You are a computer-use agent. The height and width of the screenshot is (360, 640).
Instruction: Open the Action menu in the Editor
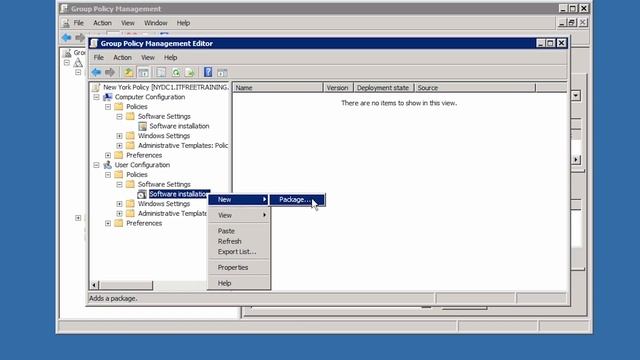(x=122, y=58)
